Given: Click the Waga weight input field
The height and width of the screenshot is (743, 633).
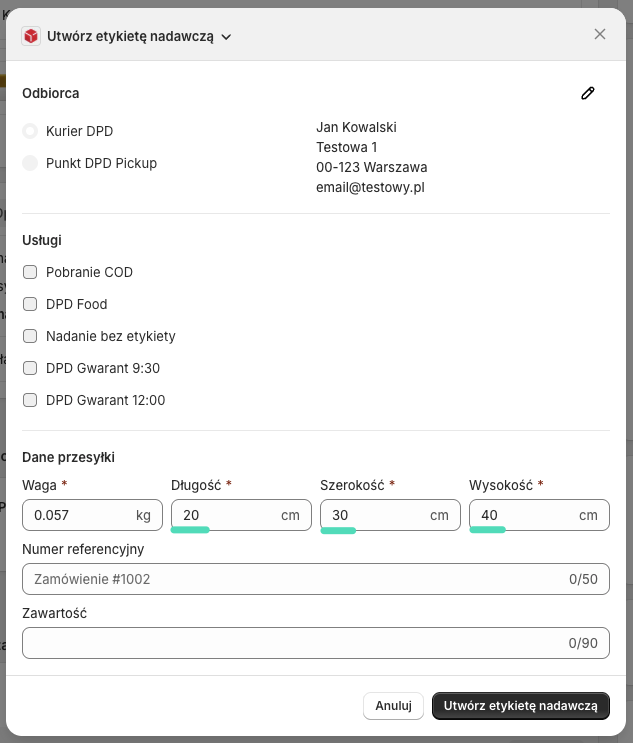Looking at the screenshot, I should point(80,515).
